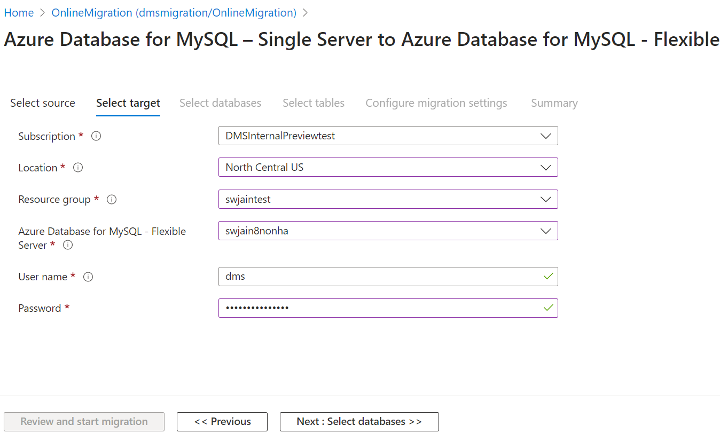Select the DMSInternalPreviewtest subscription value
This screenshot has width=720, height=442.
(x=280, y=136)
